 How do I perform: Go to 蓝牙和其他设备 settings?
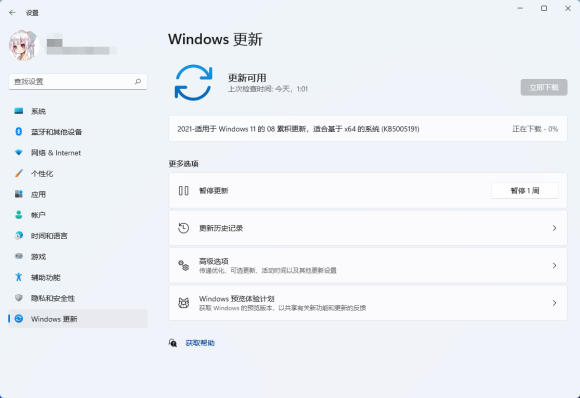click(78, 132)
